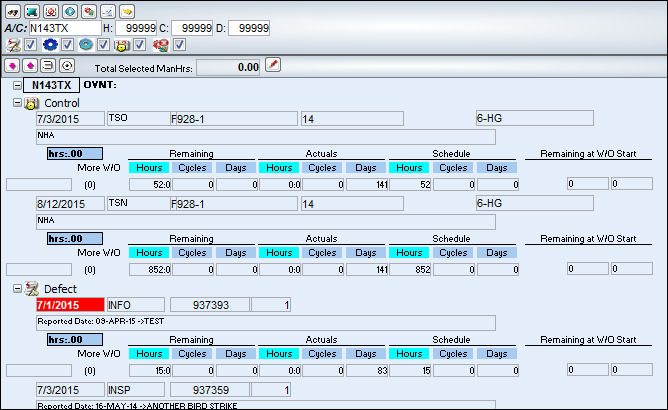
Task: Click the red pencil edit icon beside ManHrs
Action: tap(273, 65)
